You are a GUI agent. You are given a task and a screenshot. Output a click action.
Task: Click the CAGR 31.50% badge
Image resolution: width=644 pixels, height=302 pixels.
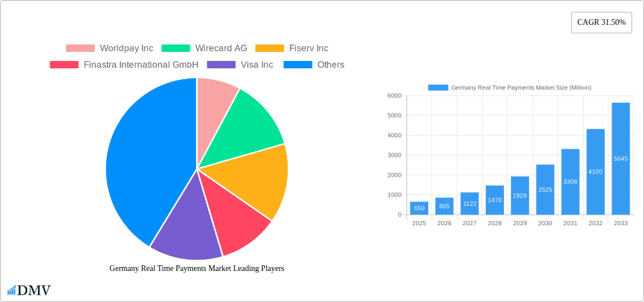tap(601, 23)
